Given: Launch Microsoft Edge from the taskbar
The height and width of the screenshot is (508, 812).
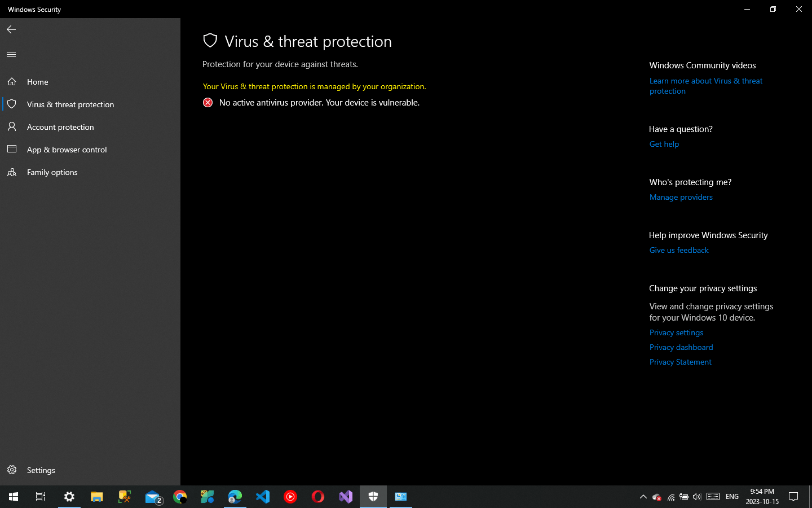Looking at the screenshot, I should point(235,497).
